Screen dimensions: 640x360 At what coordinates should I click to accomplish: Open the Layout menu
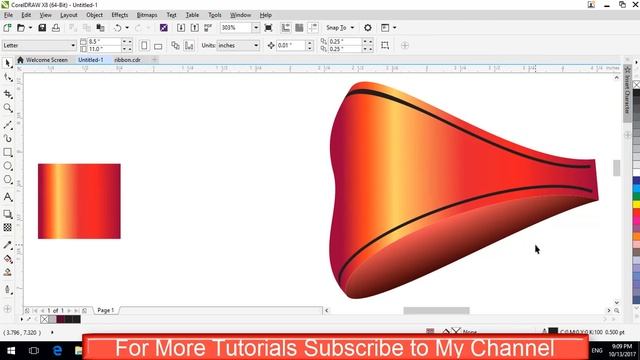[x=69, y=15]
